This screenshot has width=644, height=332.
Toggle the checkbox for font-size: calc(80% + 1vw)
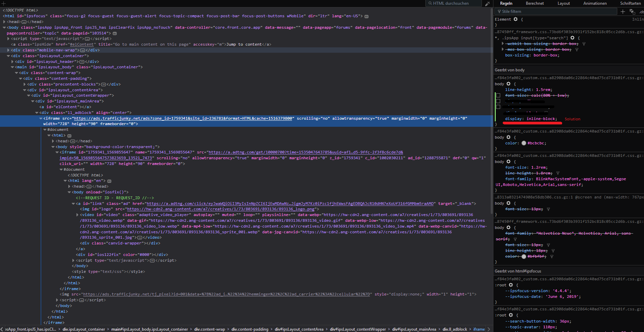(x=498, y=95)
